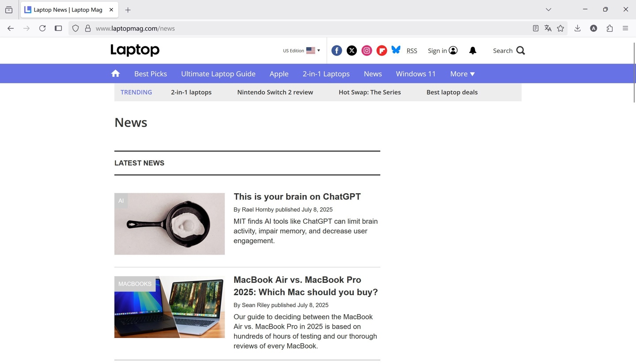Open the US Edition region selector
The image size is (636, 364).
[301, 50]
